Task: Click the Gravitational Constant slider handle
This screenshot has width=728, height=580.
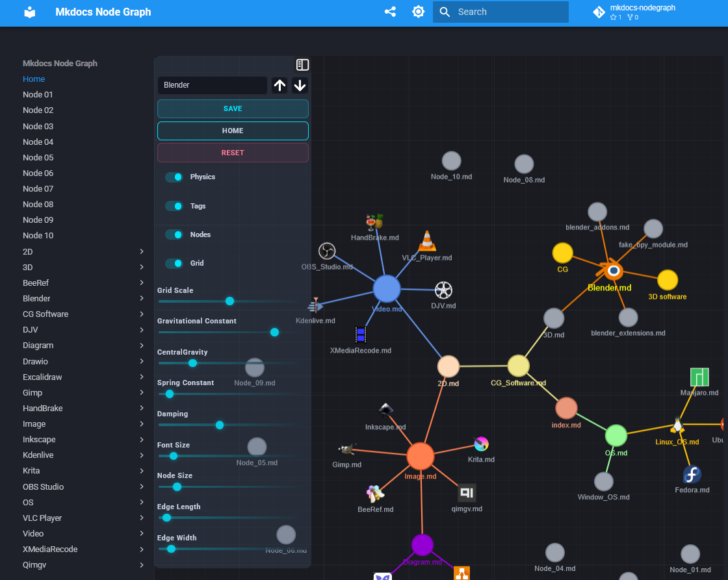Action: pos(274,333)
